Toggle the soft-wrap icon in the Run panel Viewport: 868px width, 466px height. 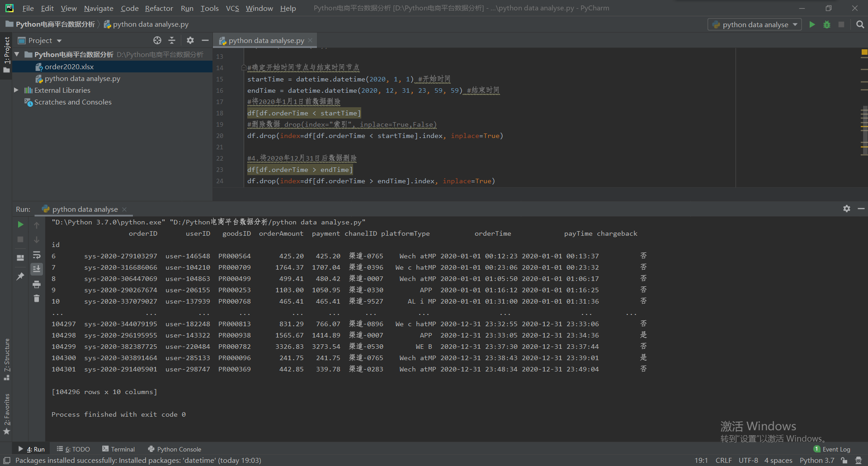(37, 255)
